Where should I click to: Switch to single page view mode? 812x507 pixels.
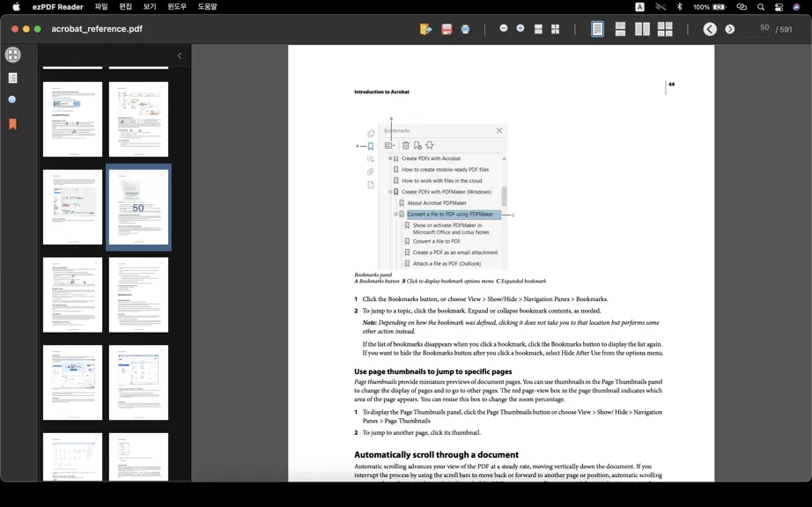(597, 29)
